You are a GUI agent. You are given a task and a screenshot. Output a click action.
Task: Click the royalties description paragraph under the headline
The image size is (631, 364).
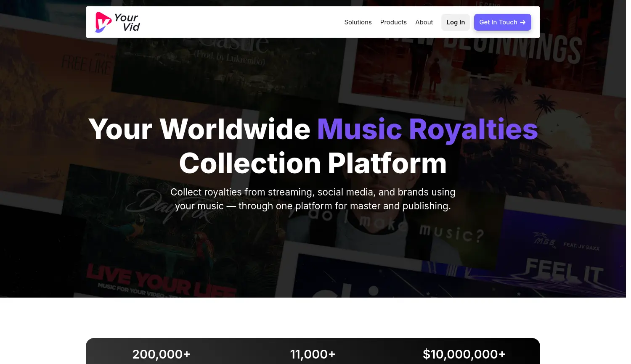pyautogui.click(x=313, y=199)
